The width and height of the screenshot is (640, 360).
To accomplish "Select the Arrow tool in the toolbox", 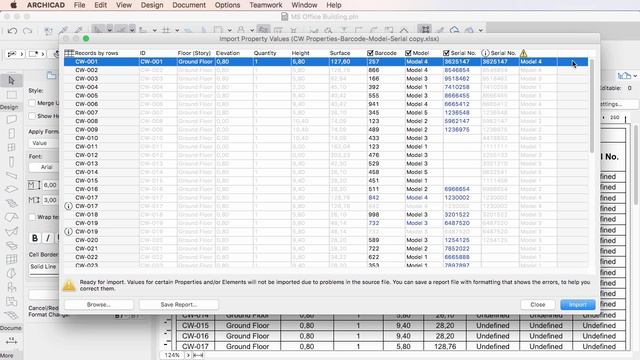I will tap(11, 80).
